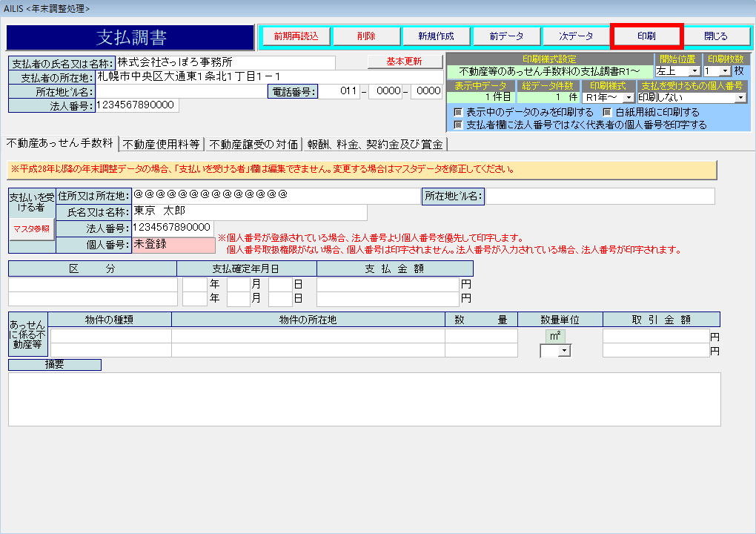Click the 基本更新 button

pyautogui.click(x=405, y=61)
